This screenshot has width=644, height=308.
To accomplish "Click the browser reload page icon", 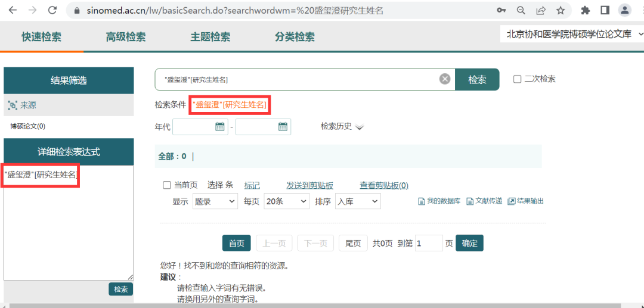I will click(52, 10).
